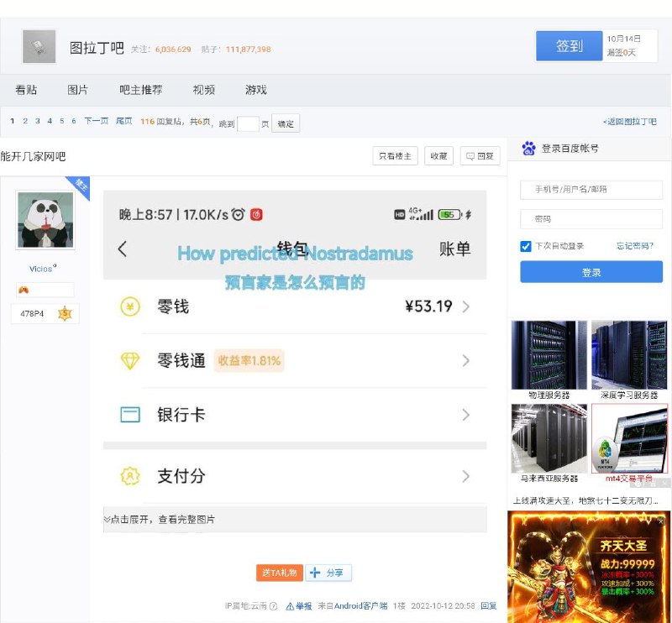Open the 图片 tab
The height and width of the screenshot is (623, 672).
tap(77, 90)
